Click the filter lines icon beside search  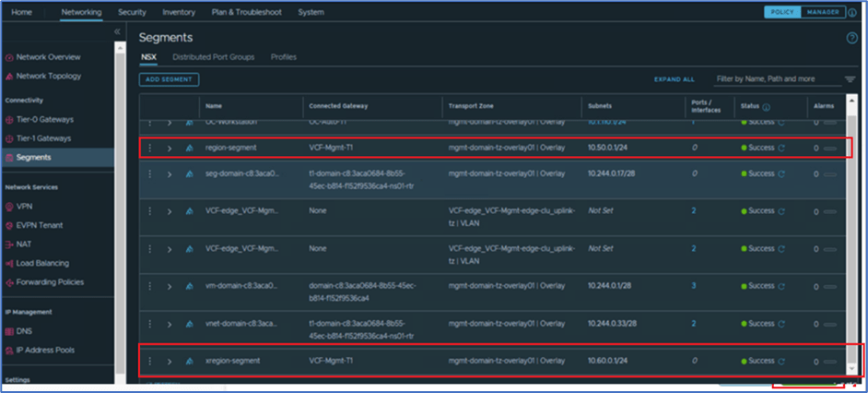[850, 79]
